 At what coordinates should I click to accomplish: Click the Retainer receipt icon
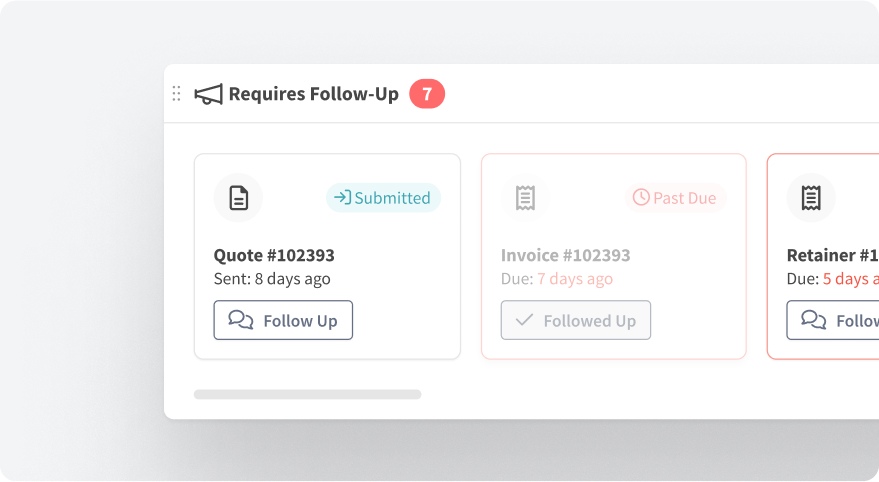[811, 198]
